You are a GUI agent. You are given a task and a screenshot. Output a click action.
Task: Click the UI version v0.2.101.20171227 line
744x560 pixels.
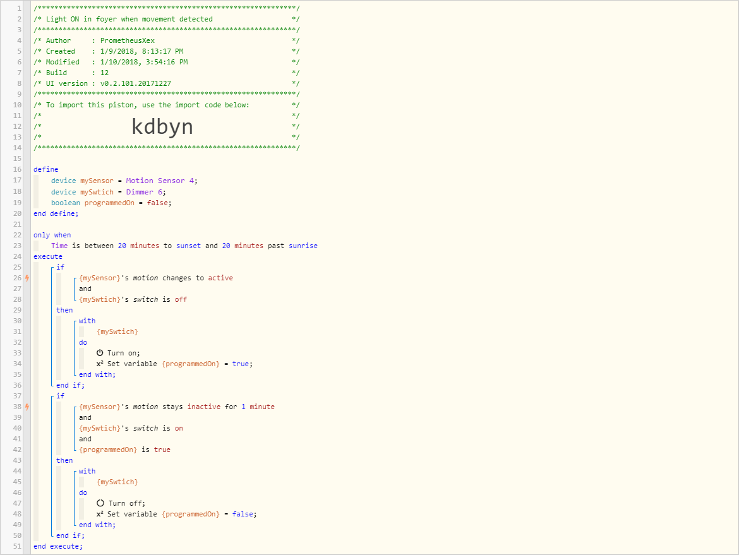click(x=167, y=83)
